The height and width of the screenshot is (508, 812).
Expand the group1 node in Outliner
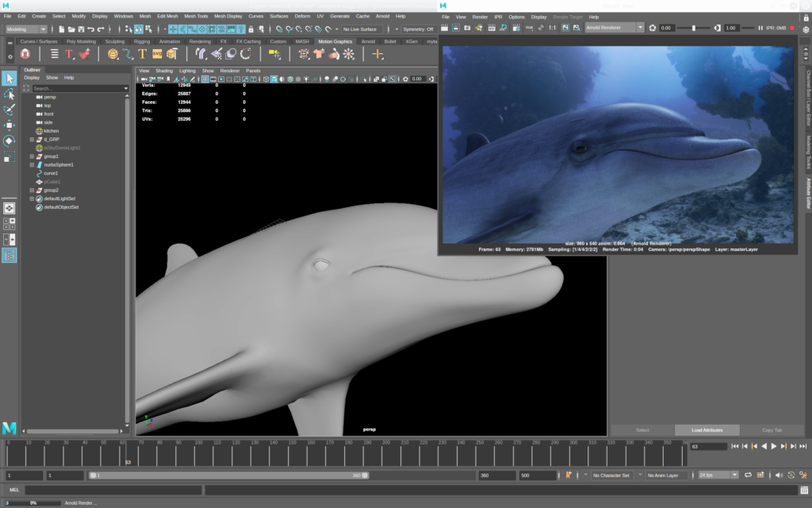pos(32,156)
